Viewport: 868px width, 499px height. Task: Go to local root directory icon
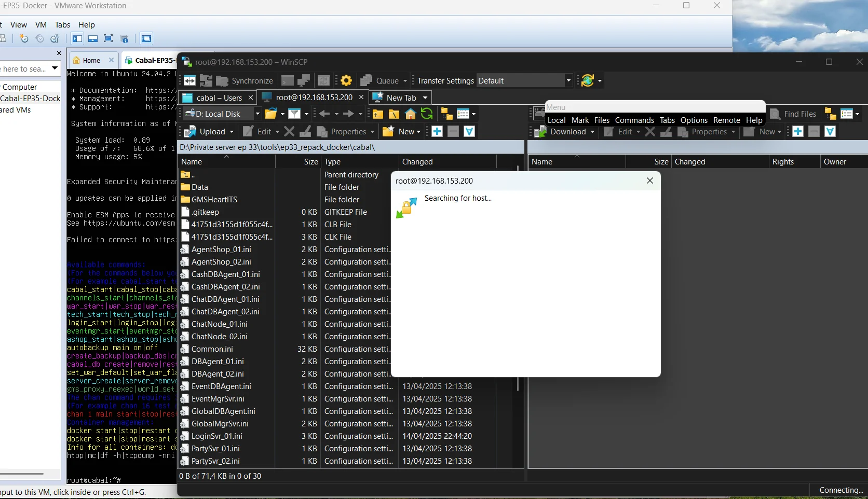[394, 114]
